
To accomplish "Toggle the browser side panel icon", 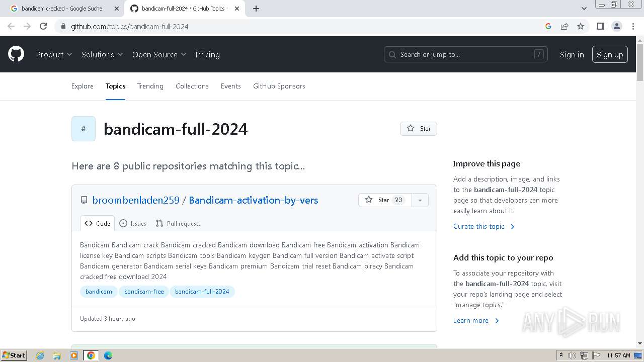I will (600, 26).
